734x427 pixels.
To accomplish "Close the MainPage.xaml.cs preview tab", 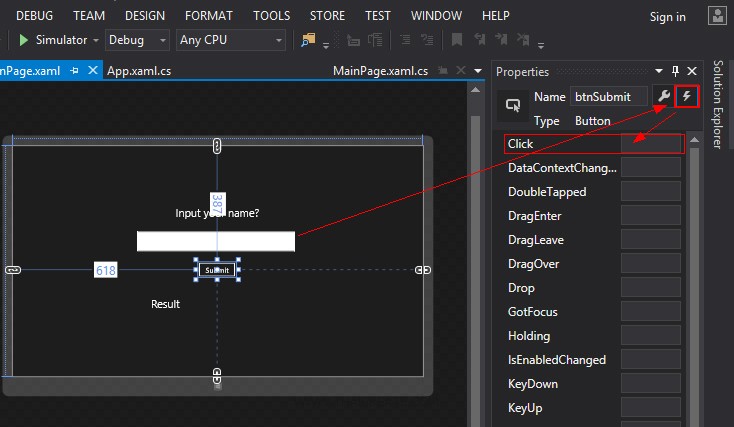I will (461, 70).
